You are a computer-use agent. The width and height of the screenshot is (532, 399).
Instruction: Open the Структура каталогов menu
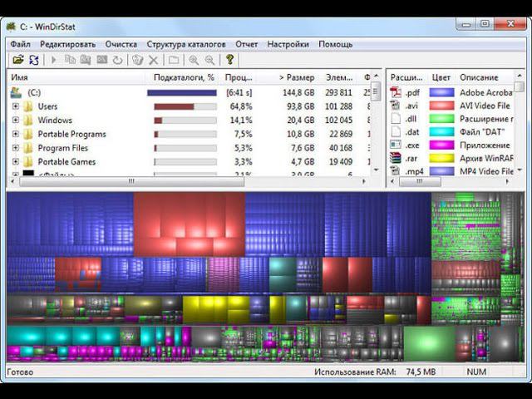(x=186, y=44)
